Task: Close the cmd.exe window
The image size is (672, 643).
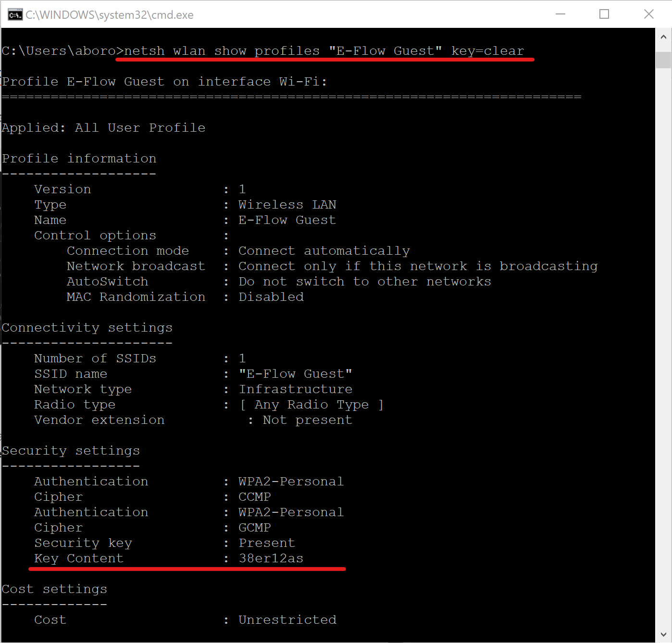Action: click(649, 14)
